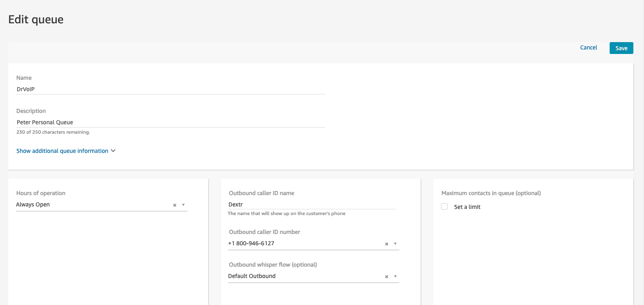Select the Outbound whisper flow label
644x305 pixels.
pyautogui.click(x=273, y=265)
